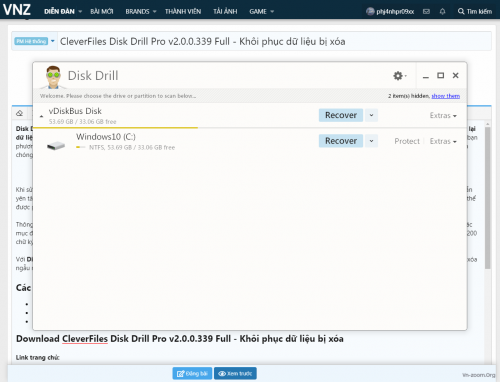Click the username phj4nhpr09xx
500x382 pixels.
(x=395, y=12)
